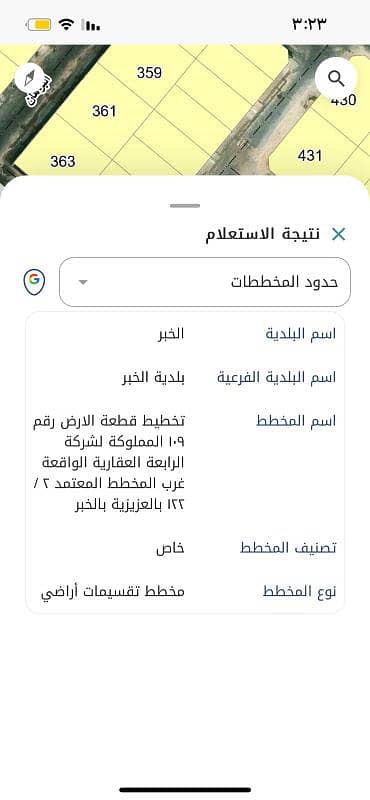Tap the dropdown arrow in layer selector

pos(83,282)
